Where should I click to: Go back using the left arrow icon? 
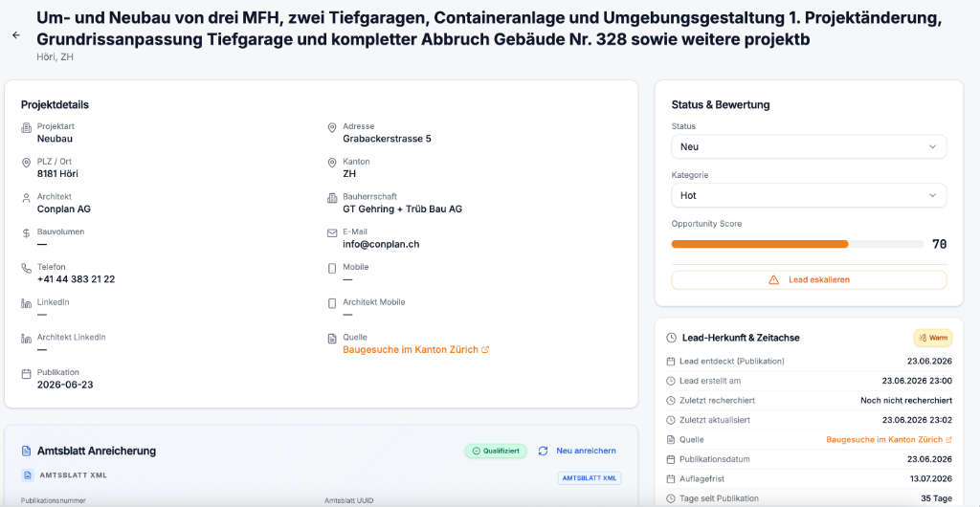pyautogui.click(x=16, y=35)
